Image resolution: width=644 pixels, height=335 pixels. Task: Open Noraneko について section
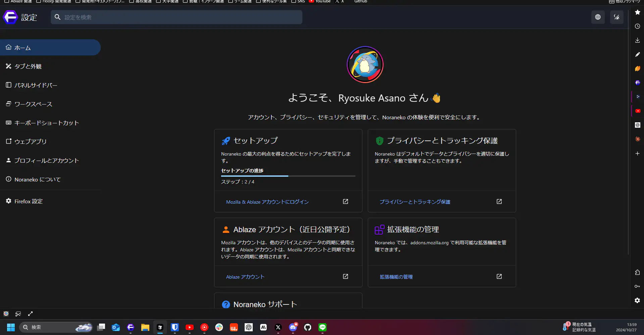[x=50, y=179]
